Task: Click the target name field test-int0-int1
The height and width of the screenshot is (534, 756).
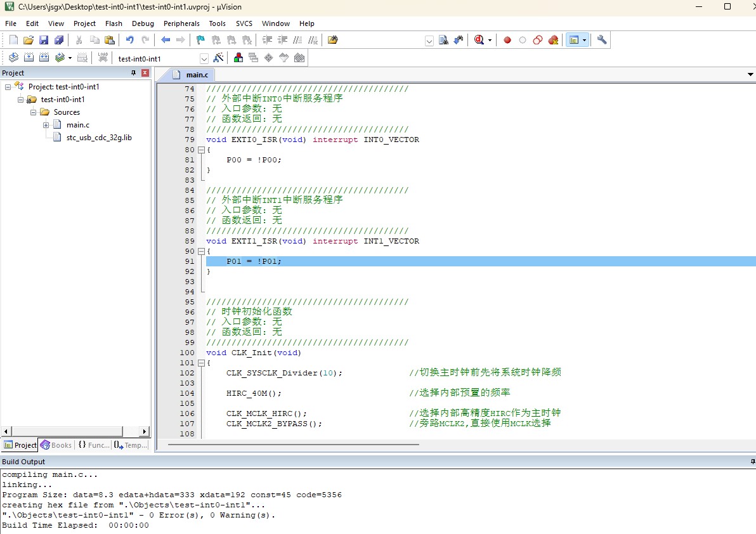Action: click(x=158, y=59)
